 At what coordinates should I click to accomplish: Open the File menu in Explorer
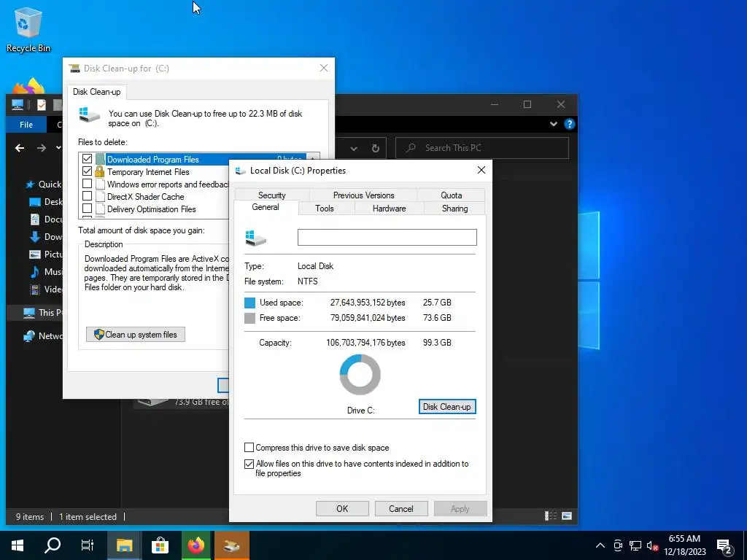point(26,125)
